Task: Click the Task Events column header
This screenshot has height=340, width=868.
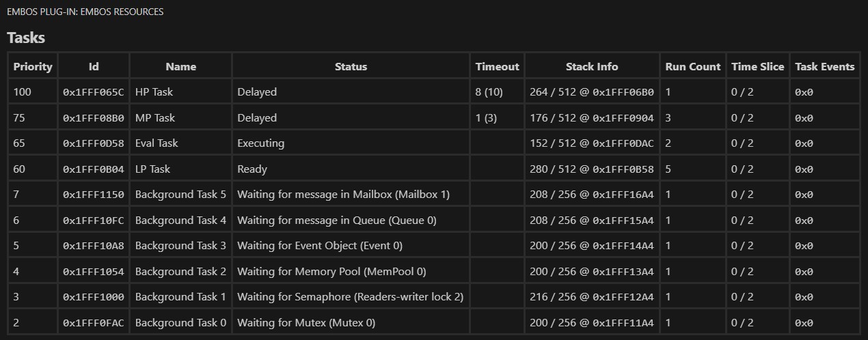Action: pos(824,66)
